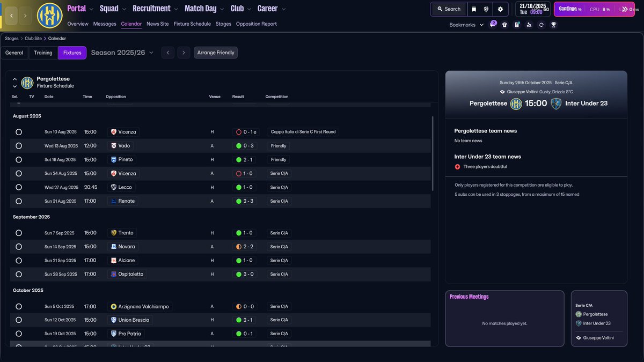Click the Club Site breadcrumb link

click(x=34, y=39)
